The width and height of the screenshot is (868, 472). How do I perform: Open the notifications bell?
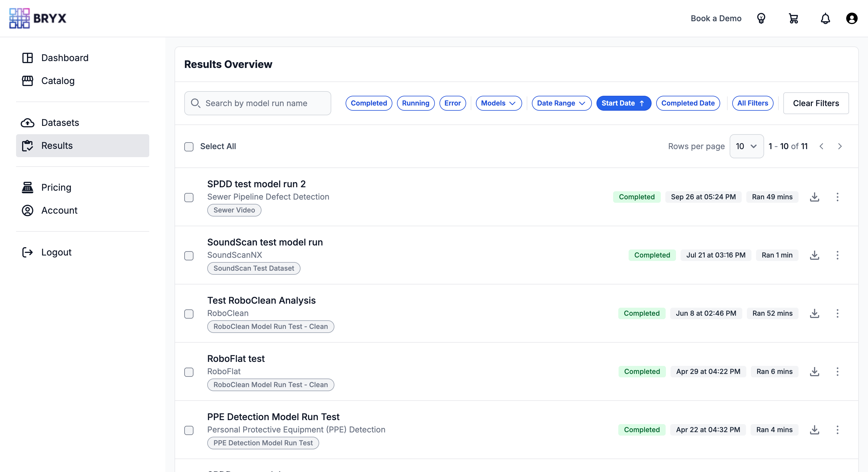click(x=825, y=18)
